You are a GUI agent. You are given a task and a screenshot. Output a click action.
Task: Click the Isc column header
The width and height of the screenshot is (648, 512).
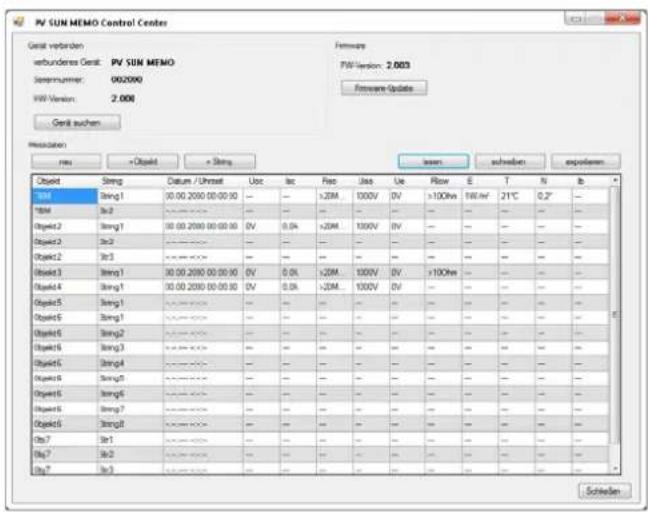tap(298, 181)
